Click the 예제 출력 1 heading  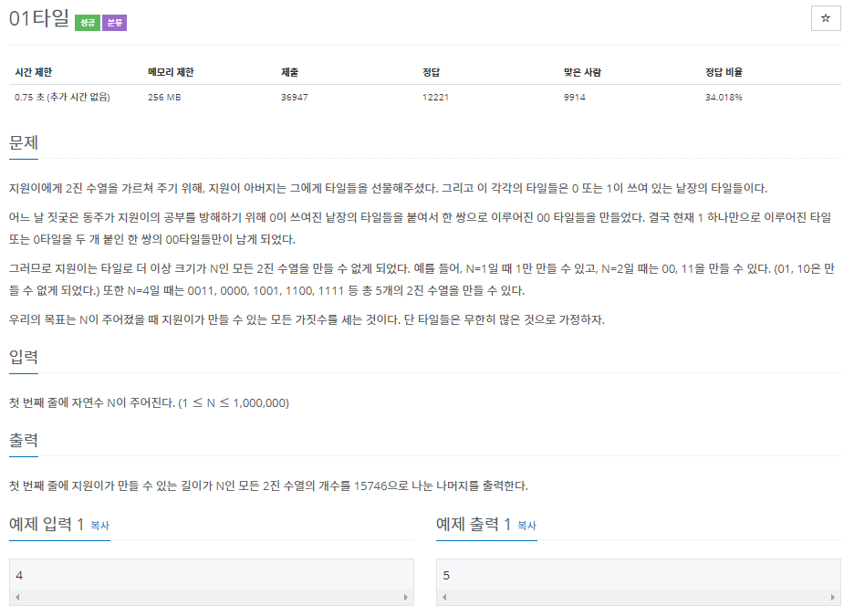tap(474, 525)
